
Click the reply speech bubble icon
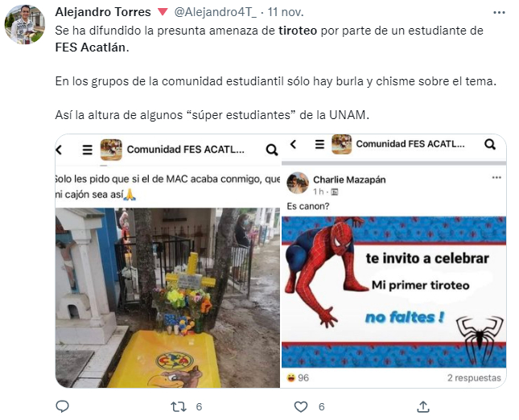62,406
